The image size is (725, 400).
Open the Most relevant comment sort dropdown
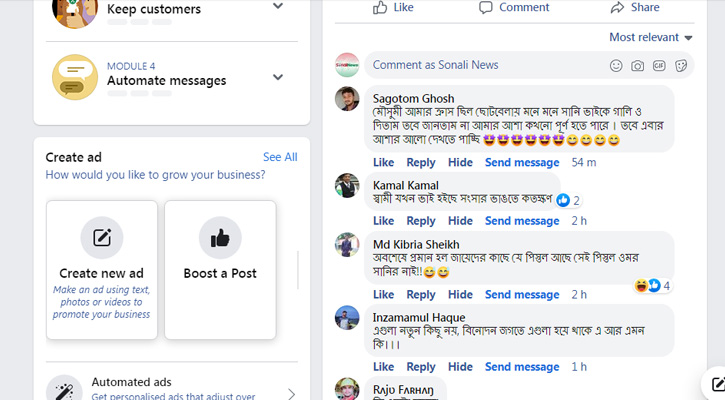tap(651, 38)
